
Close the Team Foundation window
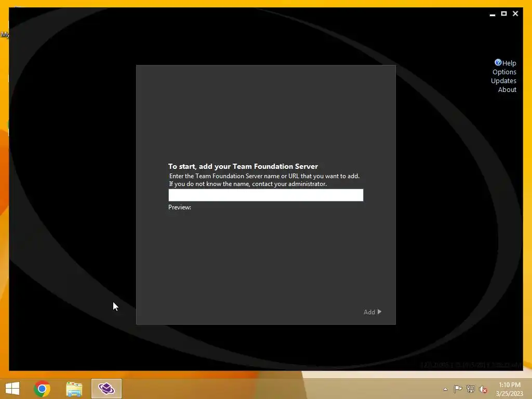[515, 14]
